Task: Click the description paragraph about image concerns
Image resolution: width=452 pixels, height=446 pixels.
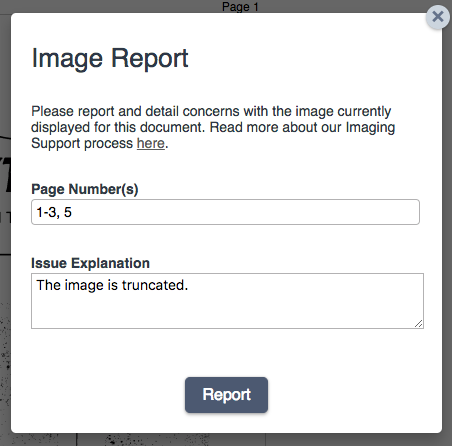Action: [x=213, y=127]
